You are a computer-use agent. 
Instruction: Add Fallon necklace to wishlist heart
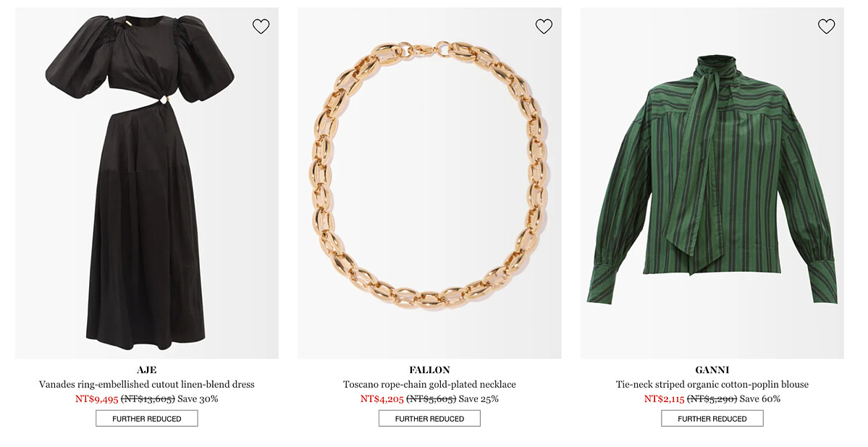click(x=544, y=27)
